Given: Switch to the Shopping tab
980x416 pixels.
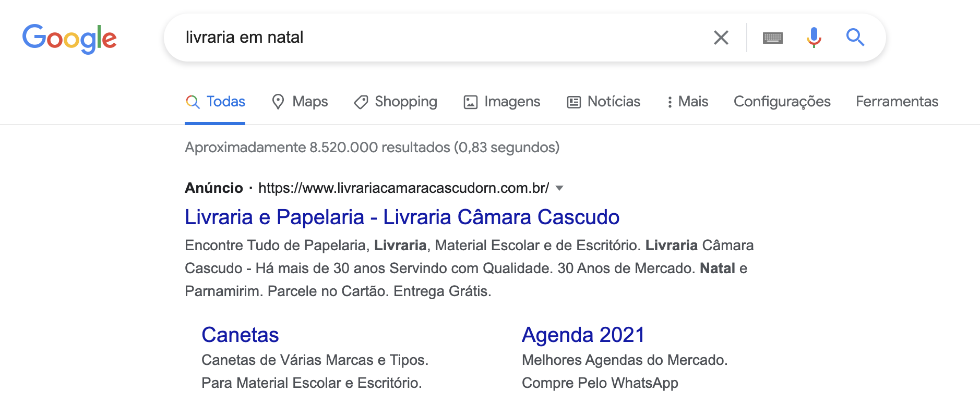Looking at the screenshot, I should click(396, 102).
